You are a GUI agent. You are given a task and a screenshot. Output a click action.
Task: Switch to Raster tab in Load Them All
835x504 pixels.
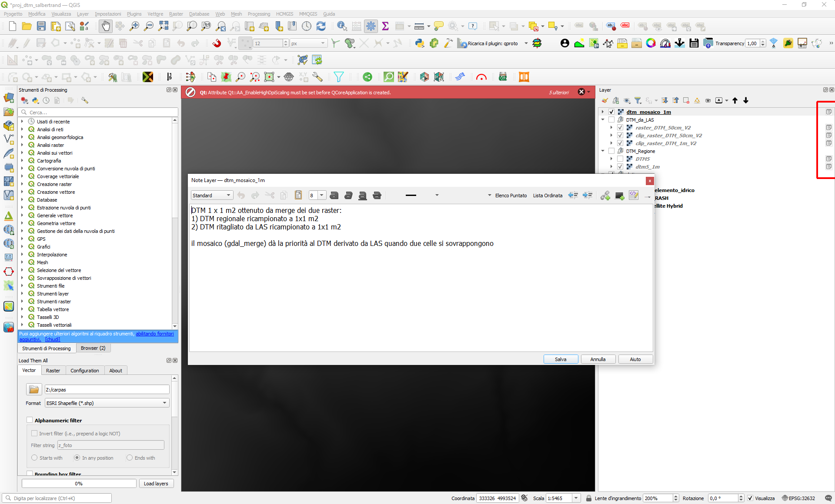tap(53, 370)
